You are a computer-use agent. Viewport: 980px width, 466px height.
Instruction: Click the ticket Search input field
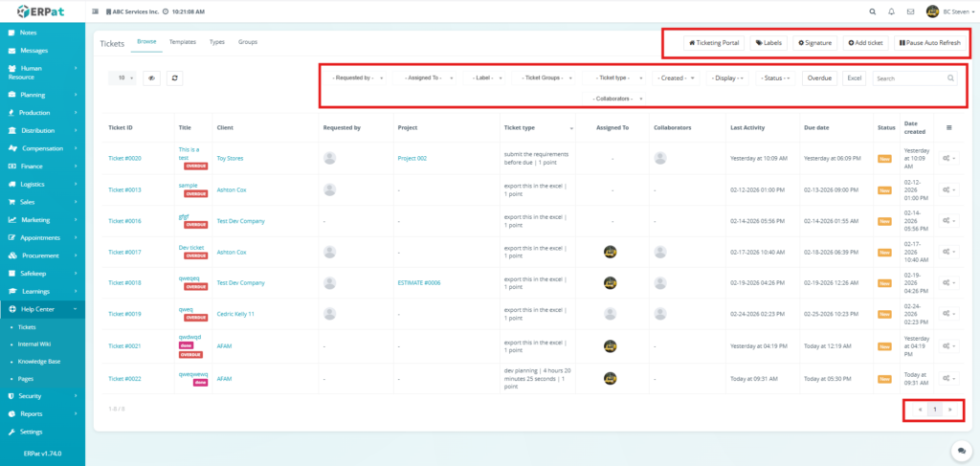pos(909,78)
